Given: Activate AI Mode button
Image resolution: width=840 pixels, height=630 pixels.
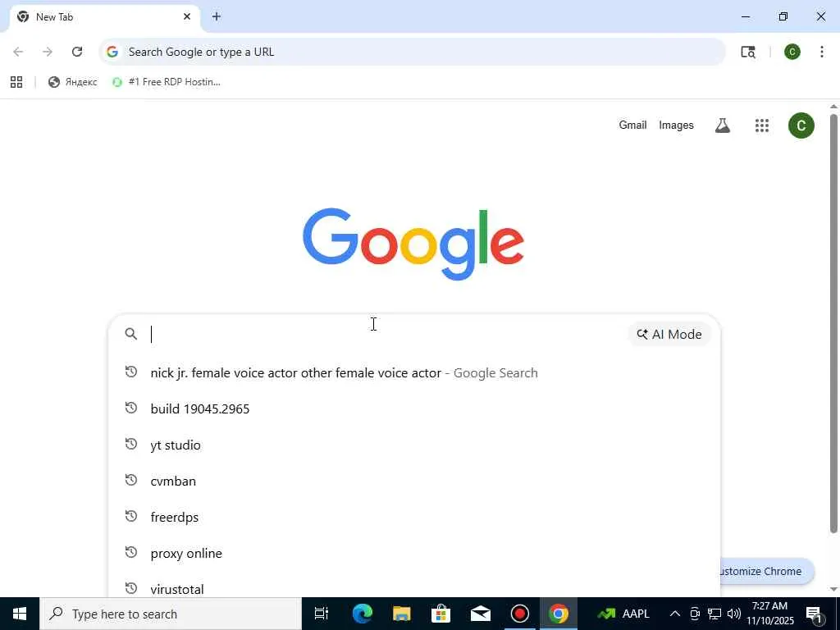Looking at the screenshot, I should 669,335.
